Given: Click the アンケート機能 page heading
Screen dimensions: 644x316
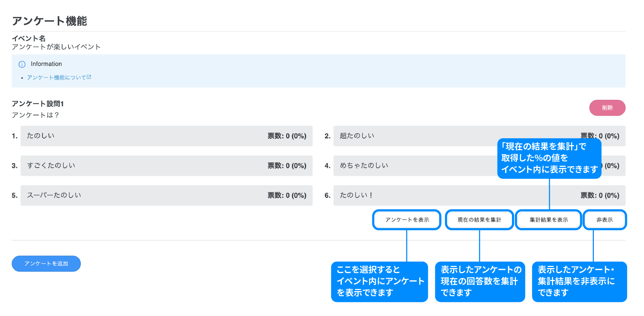Looking at the screenshot, I should click(x=49, y=21).
